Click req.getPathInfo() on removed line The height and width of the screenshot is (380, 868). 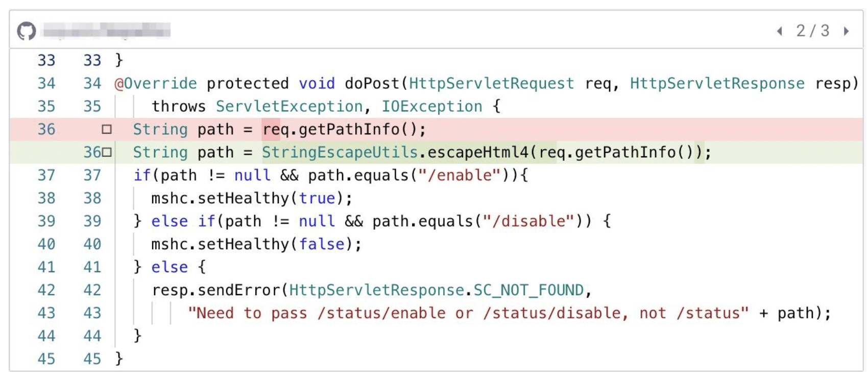click(340, 129)
